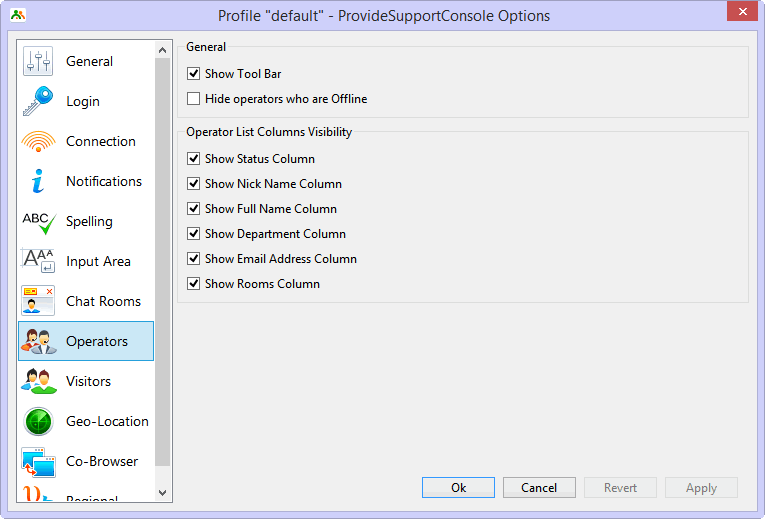The image size is (765, 519).
Task: Open the Visitors label
Action: point(88,381)
